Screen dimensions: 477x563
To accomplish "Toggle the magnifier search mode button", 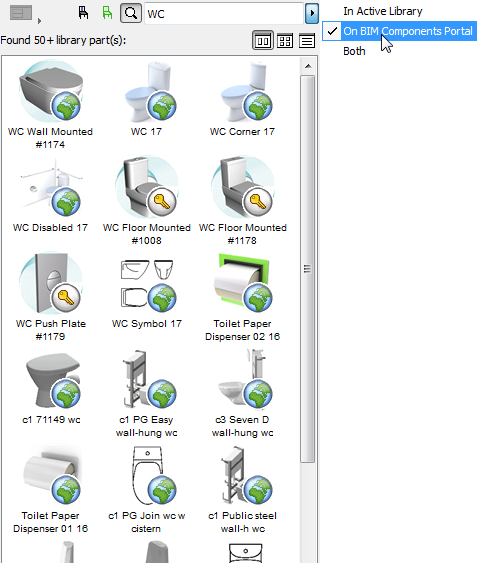I will pyautogui.click(x=131, y=13).
